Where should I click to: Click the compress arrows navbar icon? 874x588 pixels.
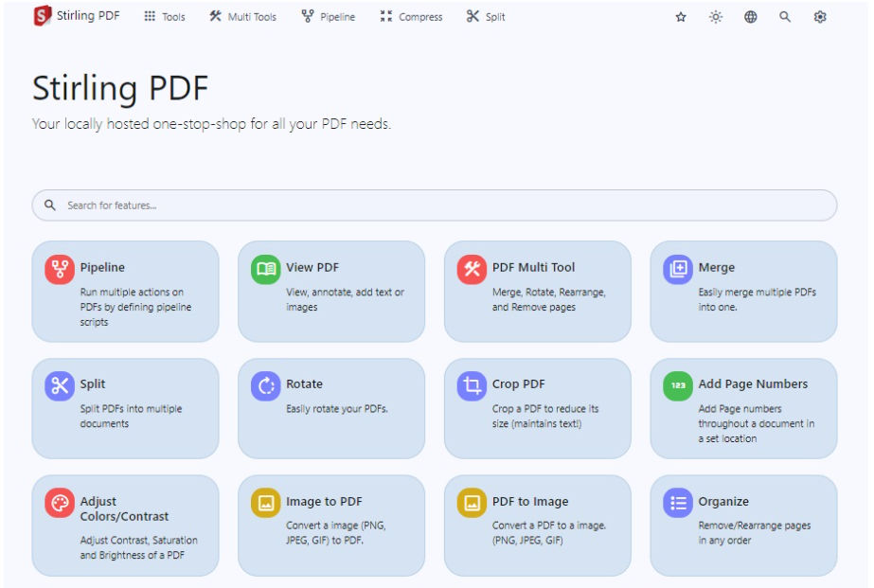pos(385,16)
